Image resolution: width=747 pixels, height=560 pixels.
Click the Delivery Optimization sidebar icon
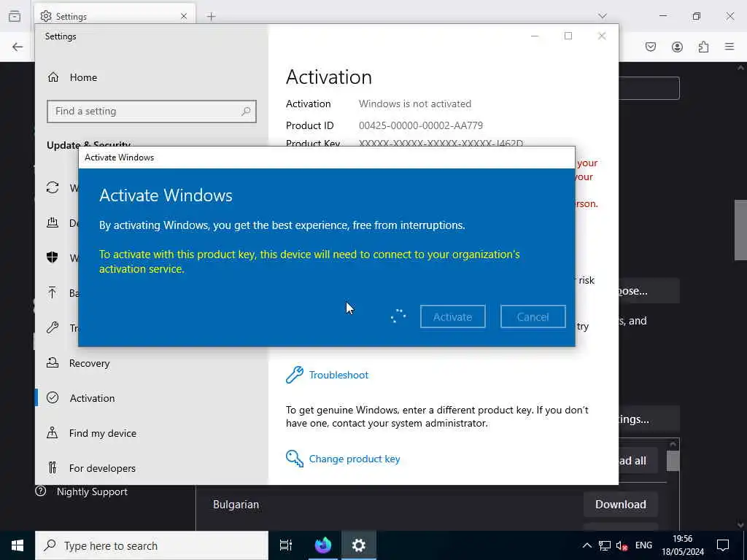(x=53, y=222)
